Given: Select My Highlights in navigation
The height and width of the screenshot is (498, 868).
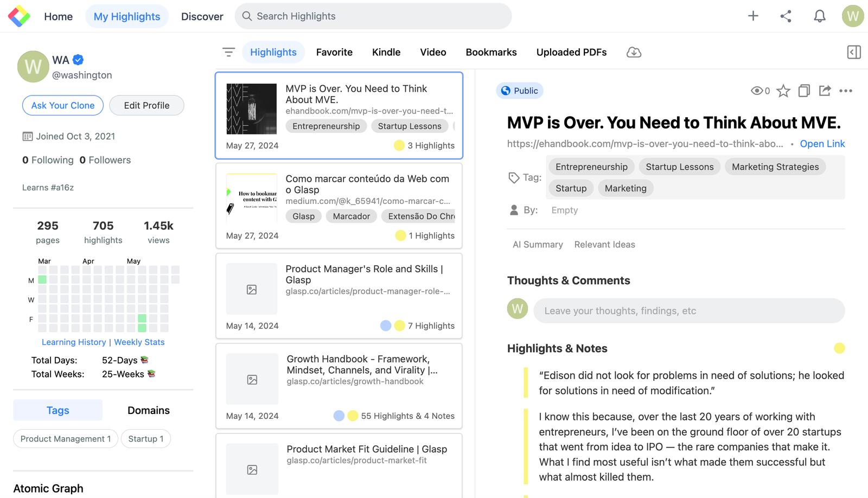Looking at the screenshot, I should tap(127, 16).
